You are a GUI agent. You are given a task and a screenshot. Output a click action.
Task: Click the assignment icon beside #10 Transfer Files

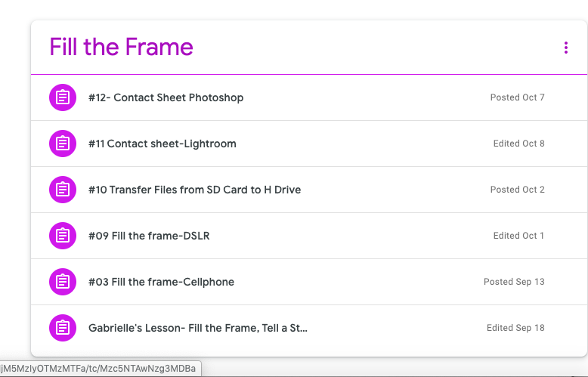pos(63,190)
